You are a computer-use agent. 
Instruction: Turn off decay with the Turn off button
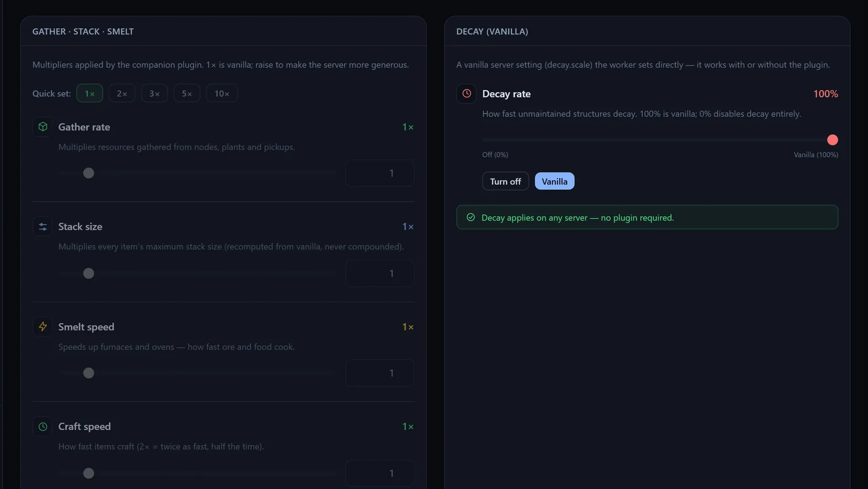click(505, 181)
